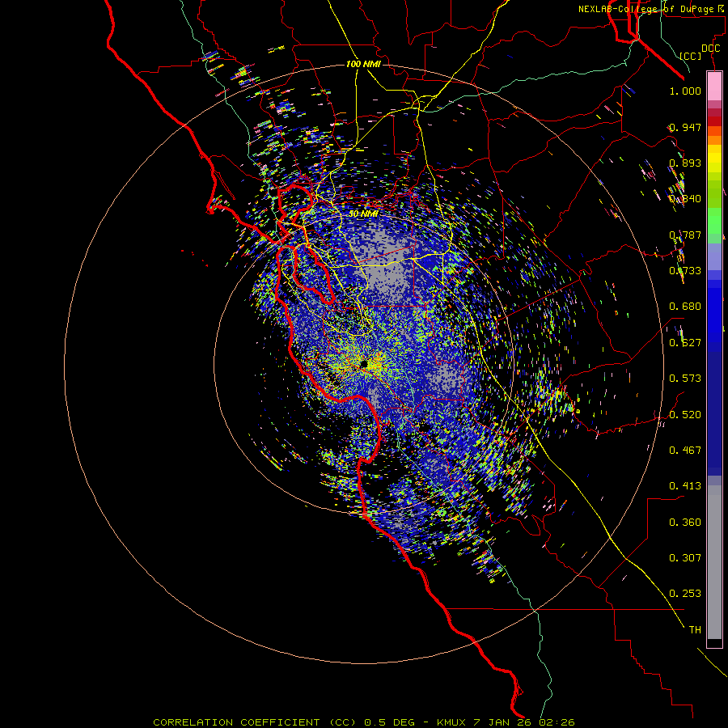Image resolution: width=728 pixels, height=728 pixels.
Task: Select the 0.307 scale value
Action: pyautogui.click(x=685, y=558)
